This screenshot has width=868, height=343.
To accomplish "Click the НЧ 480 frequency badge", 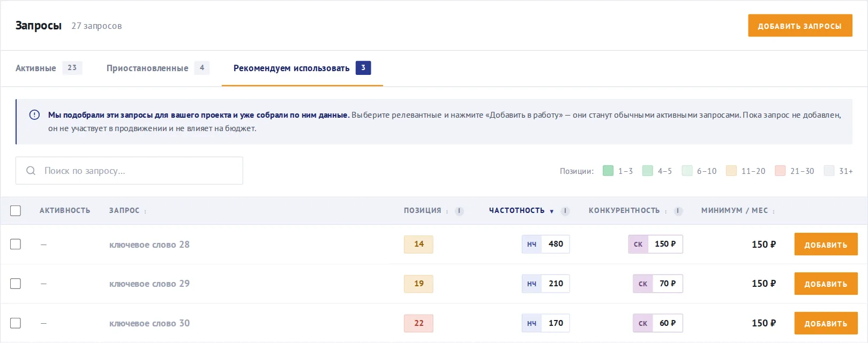I will click(545, 244).
